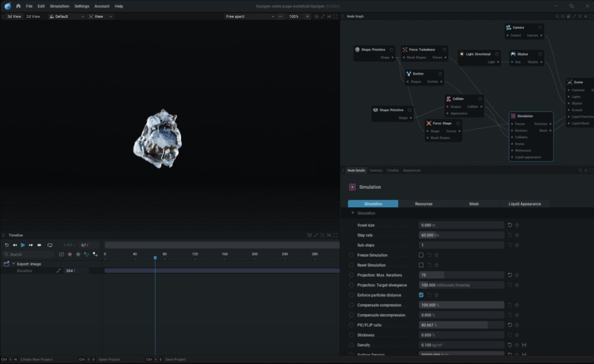
Task: Favorite the Voxel size parameter
Action: pos(517,225)
